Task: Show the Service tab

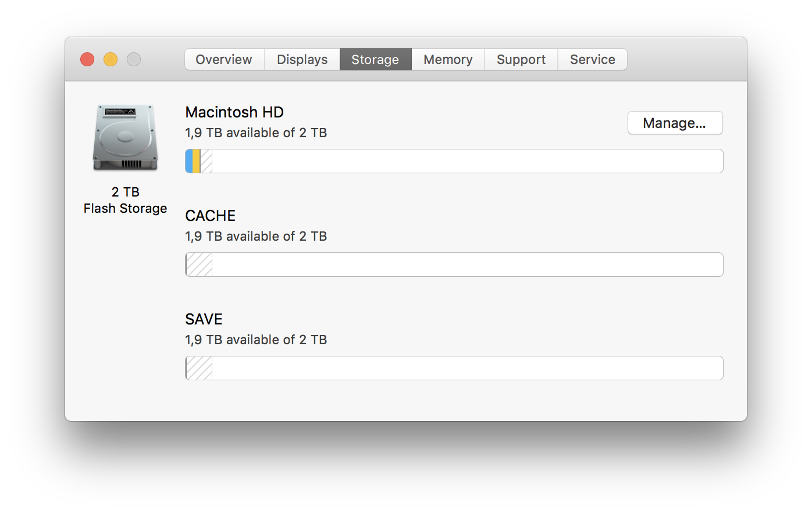Action: pos(593,59)
